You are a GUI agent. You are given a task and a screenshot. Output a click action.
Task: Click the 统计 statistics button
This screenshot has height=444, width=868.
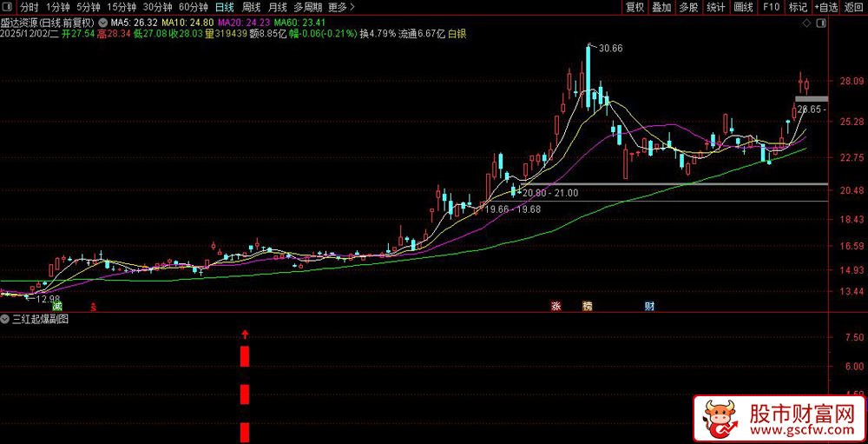pos(716,7)
